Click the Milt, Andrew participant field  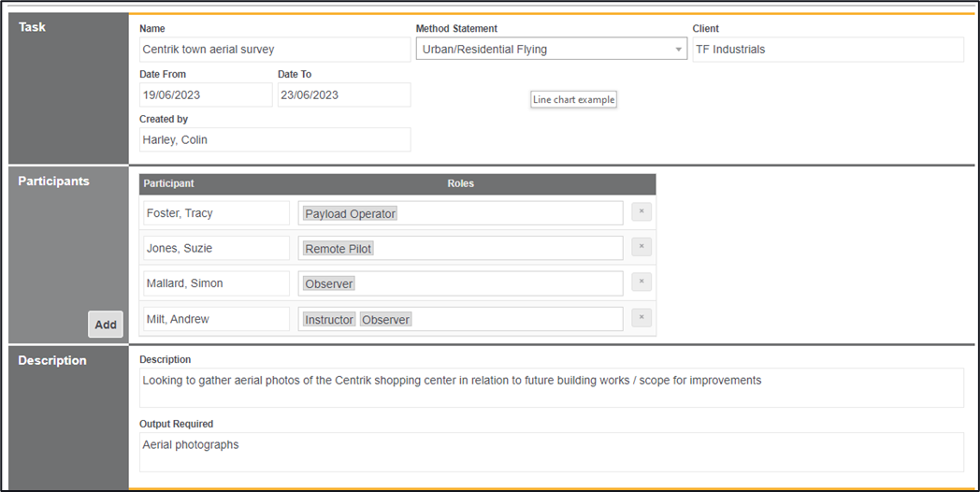point(215,319)
